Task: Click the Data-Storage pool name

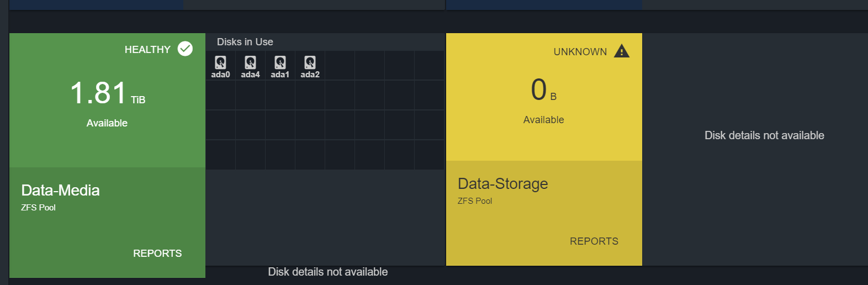Action: point(502,184)
